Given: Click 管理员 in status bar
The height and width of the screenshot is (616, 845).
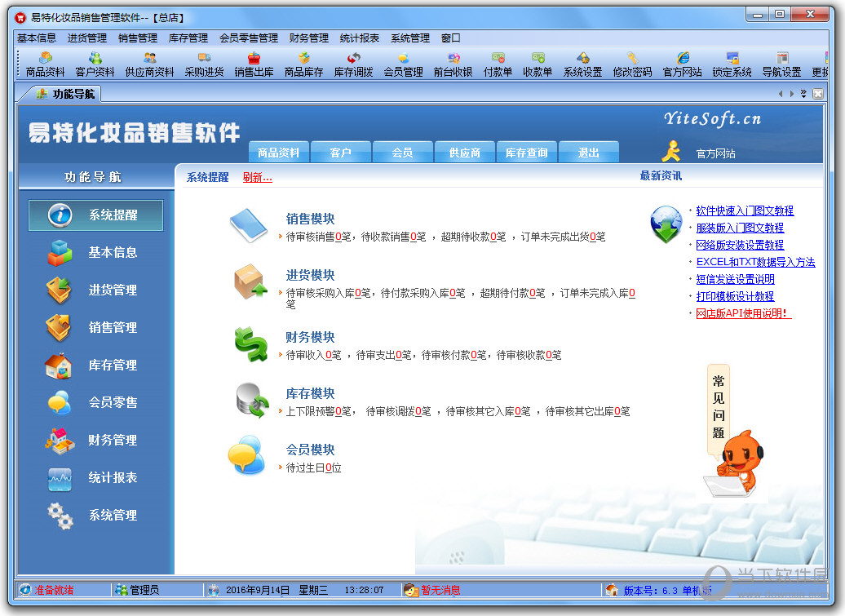Looking at the screenshot, I should point(144,590).
